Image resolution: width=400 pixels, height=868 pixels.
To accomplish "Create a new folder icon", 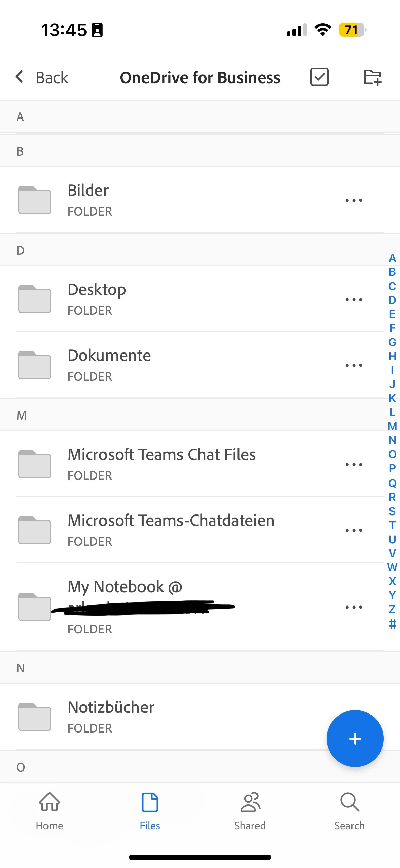I will pos(373,77).
